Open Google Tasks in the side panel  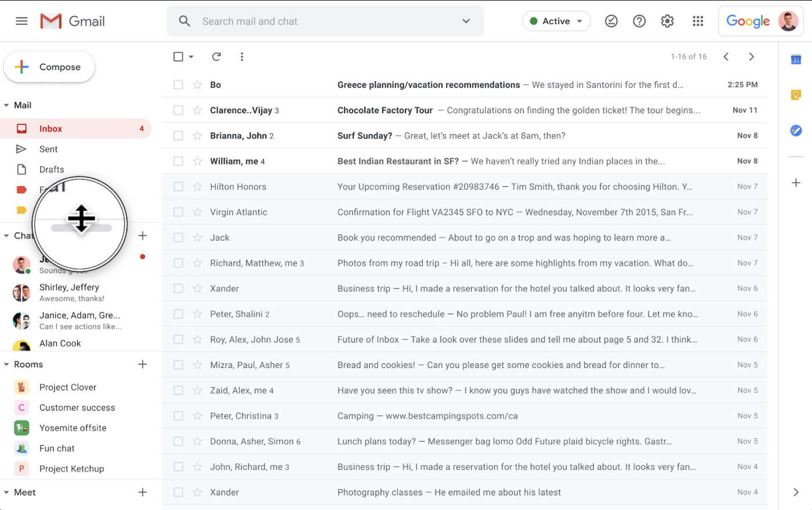click(x=796, y=131)
